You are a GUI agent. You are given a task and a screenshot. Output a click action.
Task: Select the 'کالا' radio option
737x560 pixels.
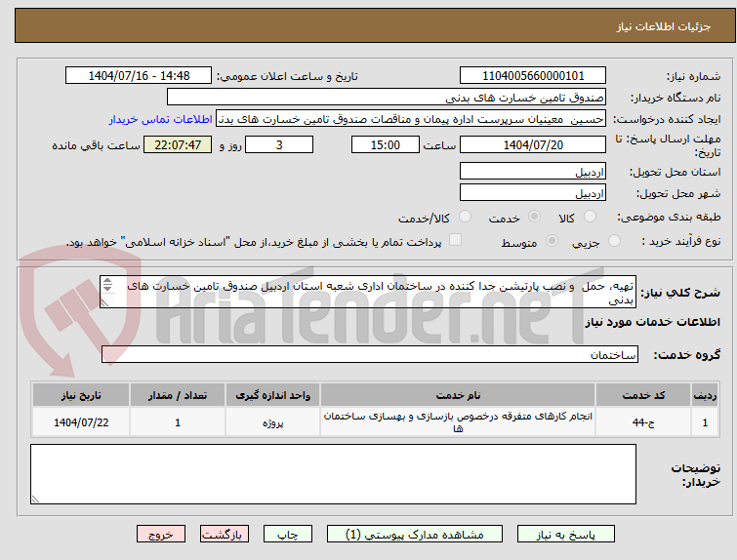pyautogui.click(x=590, y=217)
